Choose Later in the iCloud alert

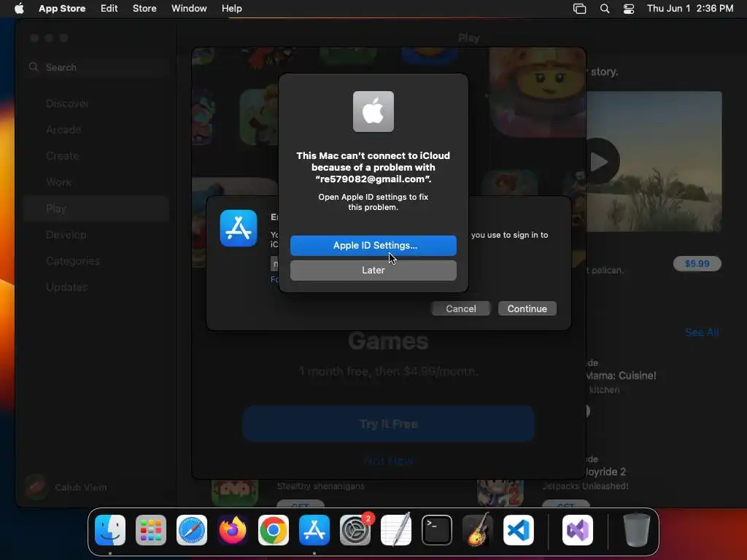(x=373, y=270)
